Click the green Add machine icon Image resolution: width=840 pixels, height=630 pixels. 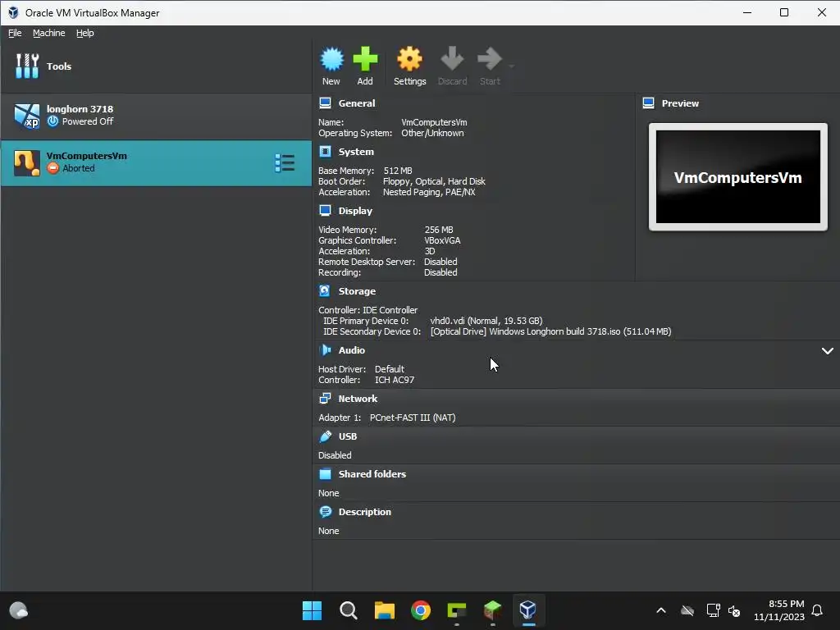pos(365,59)
